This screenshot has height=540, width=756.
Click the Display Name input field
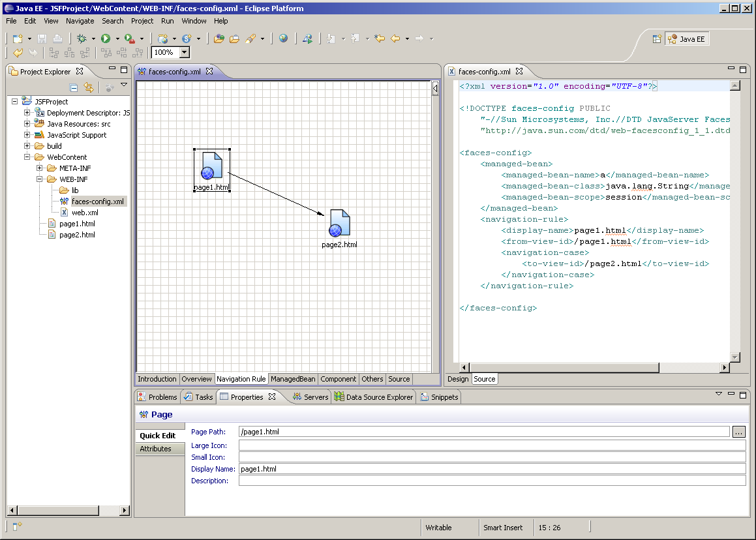click(x=492, y=469)
